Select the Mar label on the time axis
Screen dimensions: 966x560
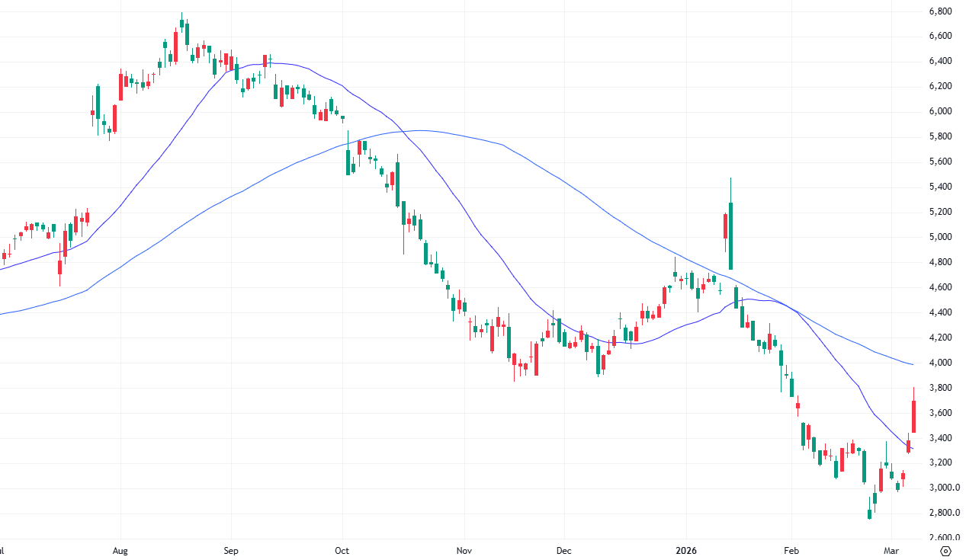pyautogui.click(x=892, y=550)
